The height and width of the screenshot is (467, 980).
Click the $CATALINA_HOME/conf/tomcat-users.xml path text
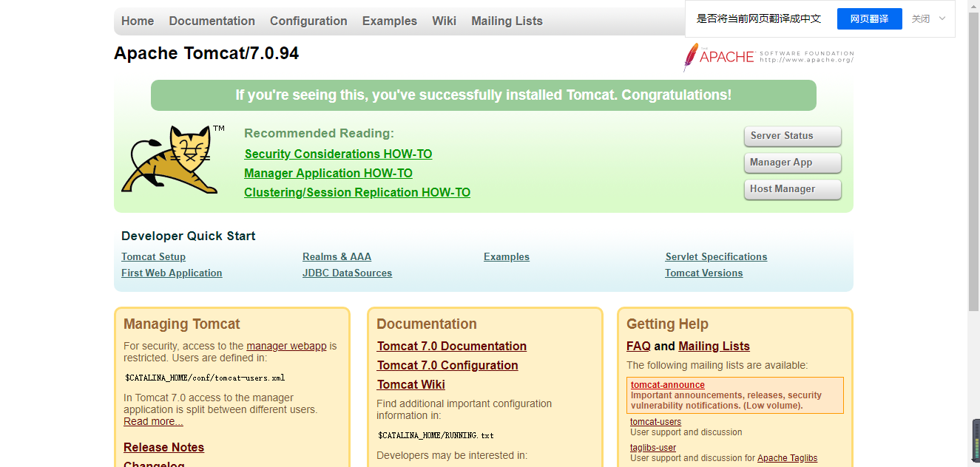[x=205, y=378]
